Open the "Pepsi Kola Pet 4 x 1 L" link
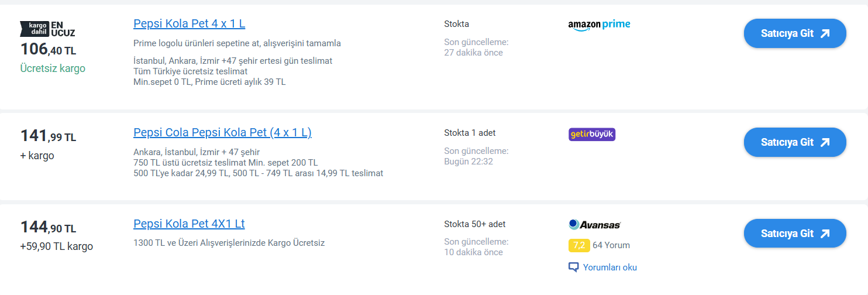Image resolution: width=868 pixels, height=295 pixels. 189,24
